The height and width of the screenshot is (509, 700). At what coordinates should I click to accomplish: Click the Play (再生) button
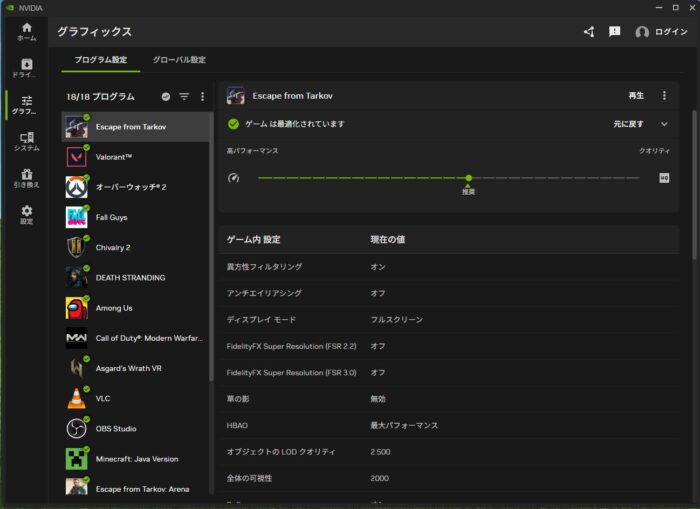636,96
